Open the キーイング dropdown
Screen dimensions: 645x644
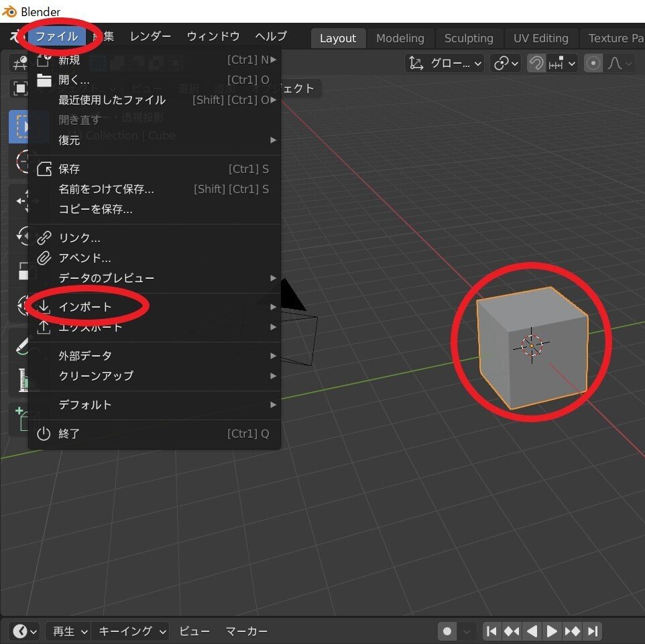coord(131,631)
